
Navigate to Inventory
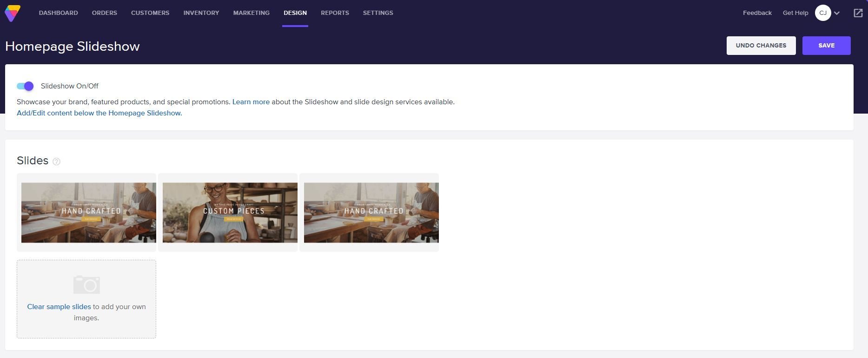(x=201, y=13)
